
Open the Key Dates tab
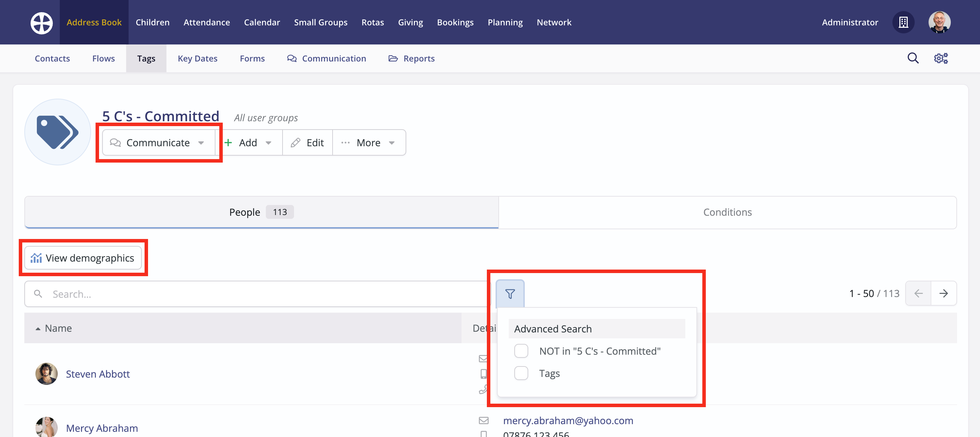(197, 59)
